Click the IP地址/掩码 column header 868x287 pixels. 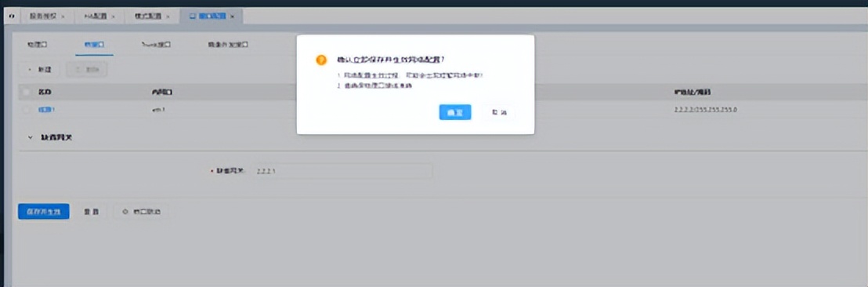693,92
